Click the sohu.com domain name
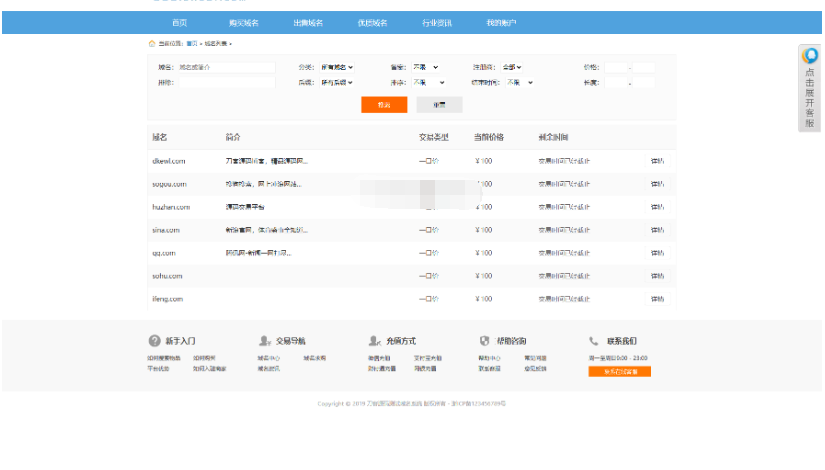This screenshot has height=470, width=825. coord(167,276)
